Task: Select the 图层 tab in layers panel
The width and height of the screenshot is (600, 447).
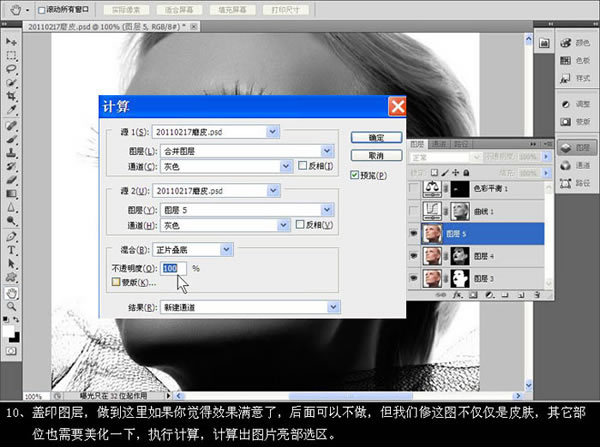Action: (417, 144)
